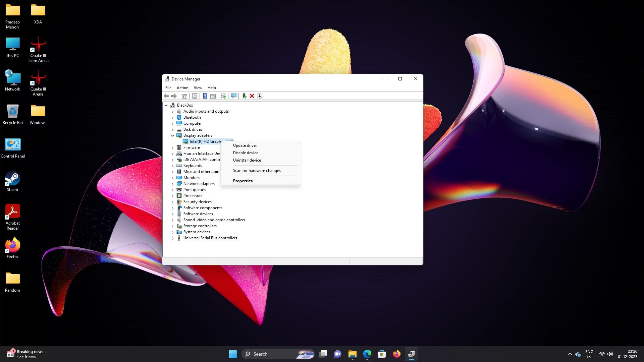Viewport: 644px width, 362px height.
Task: Expand the Display adapters category
Action: (172, 135)
